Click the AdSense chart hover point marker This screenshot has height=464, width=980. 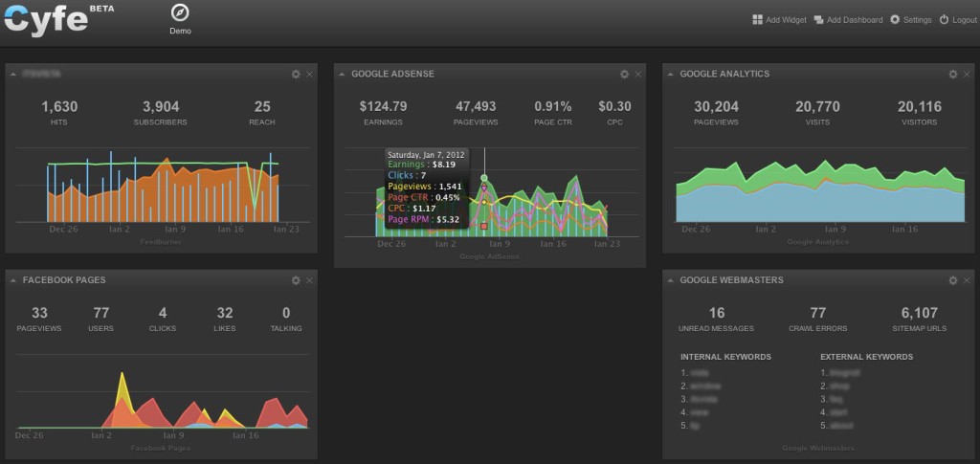pyautogui.click(x=483, y=178)
